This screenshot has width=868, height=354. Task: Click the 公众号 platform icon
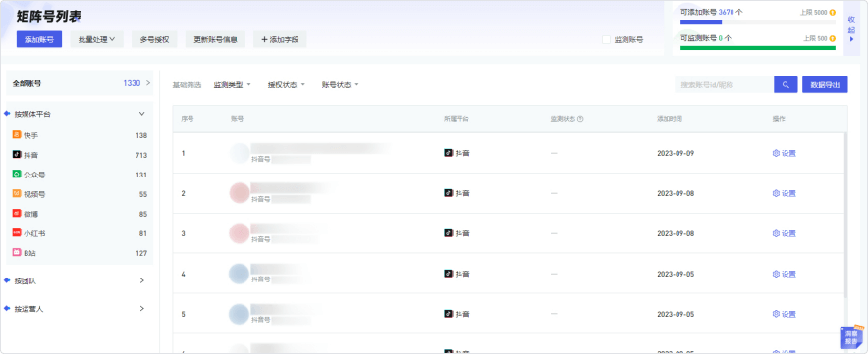click(17, 175)
